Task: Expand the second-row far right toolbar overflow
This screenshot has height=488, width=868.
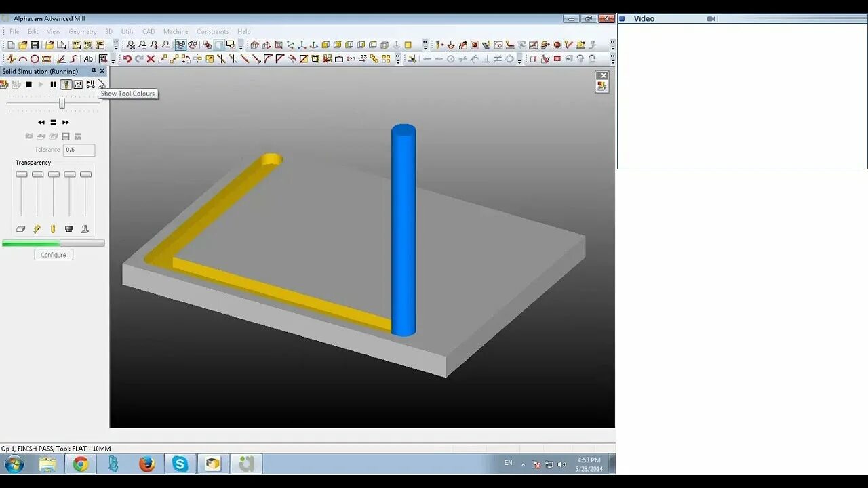Action: click(612, 59)
